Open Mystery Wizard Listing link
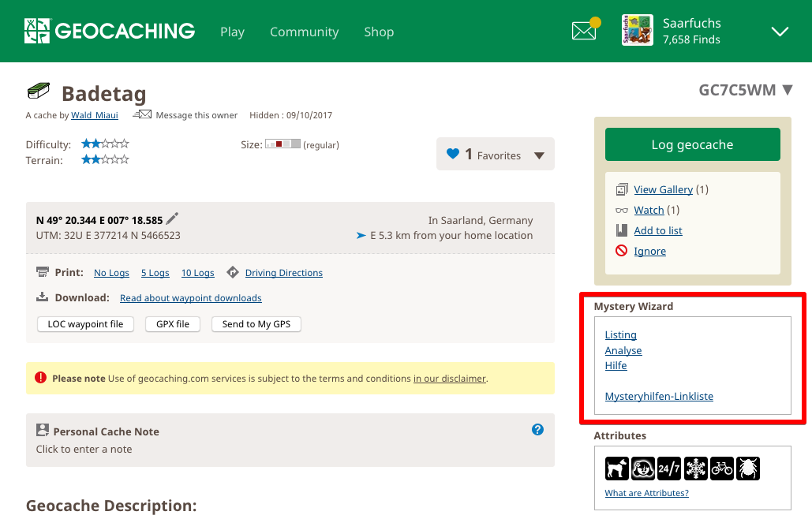 coord(620,334)
